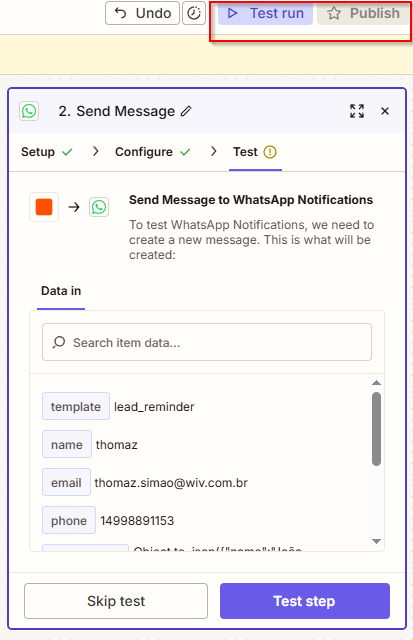Select the lead_reminder value
Image resolution: width=413 pixels, height=640 pixels.
[x=154, y=407]
